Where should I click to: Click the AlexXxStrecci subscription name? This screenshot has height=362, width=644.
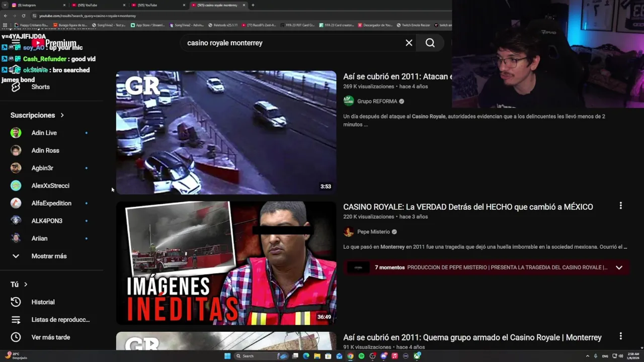click(50, 186)
